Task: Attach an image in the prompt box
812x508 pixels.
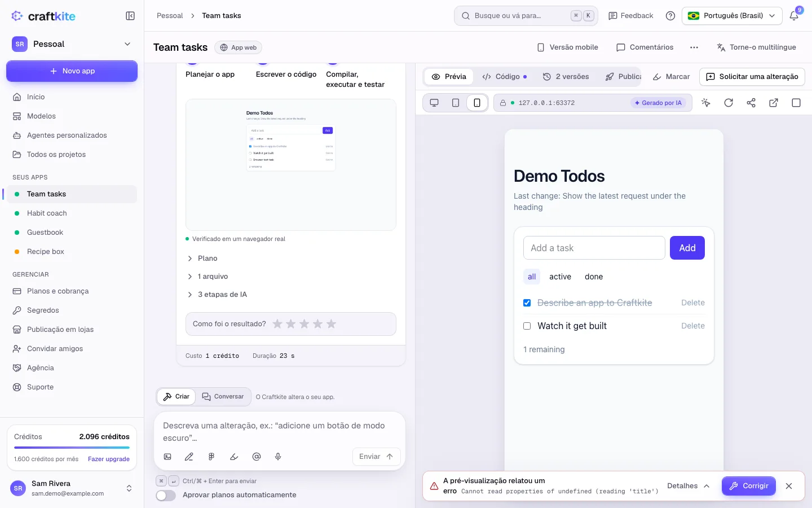Action: (167, 457)
